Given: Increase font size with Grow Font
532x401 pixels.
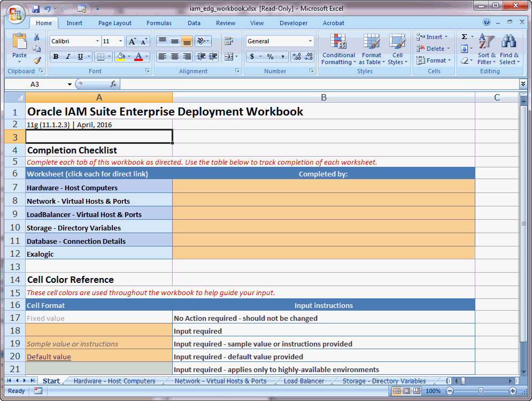Looking at the screenshot, I should point(132,41).
